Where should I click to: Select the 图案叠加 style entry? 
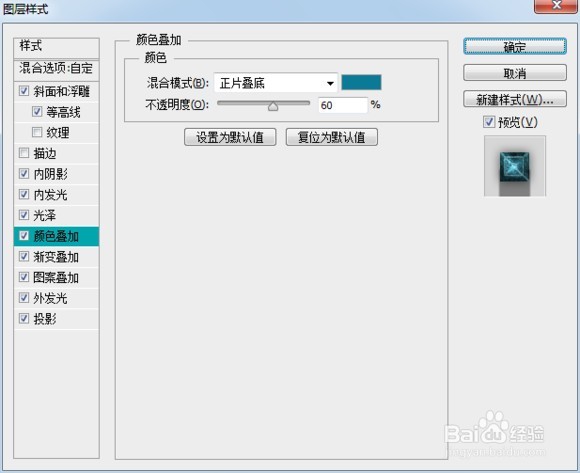tap(56, 277)
